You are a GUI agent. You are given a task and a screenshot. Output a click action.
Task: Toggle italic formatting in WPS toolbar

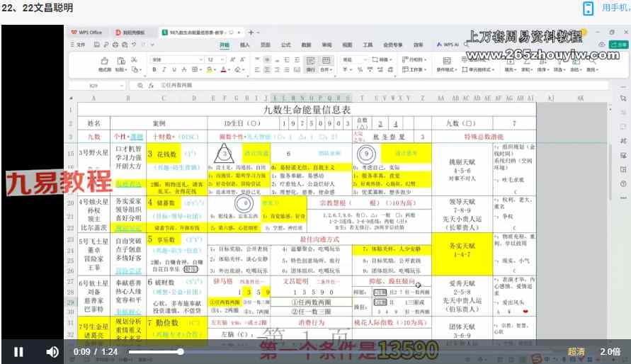tap(164, 70)
